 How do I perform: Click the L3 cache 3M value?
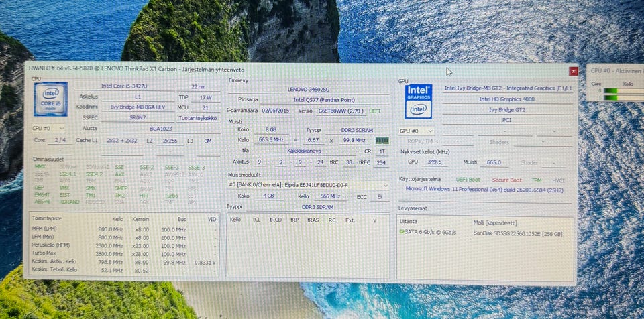coord(208,141)
